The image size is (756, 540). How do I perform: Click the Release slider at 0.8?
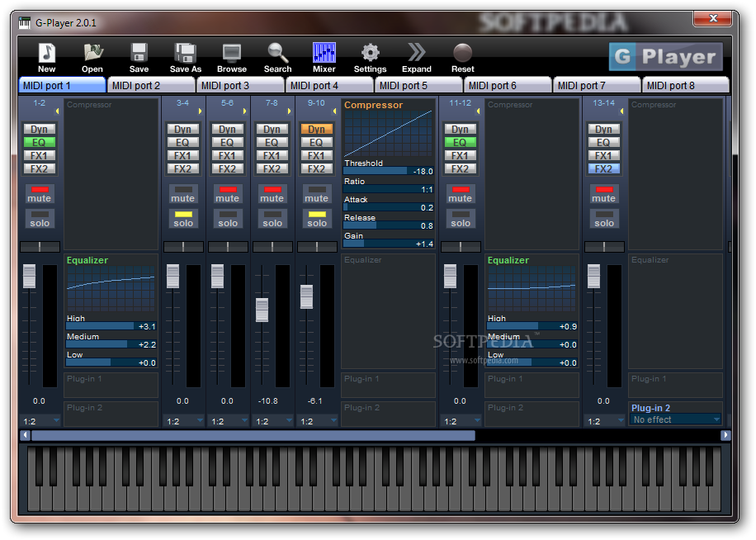(x=389, y=225)
